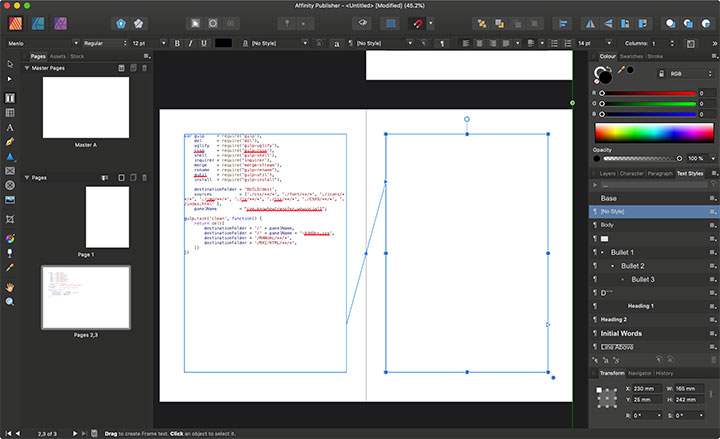720x439 pixels.
Task: Select the Vector Crop tool
Action: pyautogui.click(x=10, y=219)
